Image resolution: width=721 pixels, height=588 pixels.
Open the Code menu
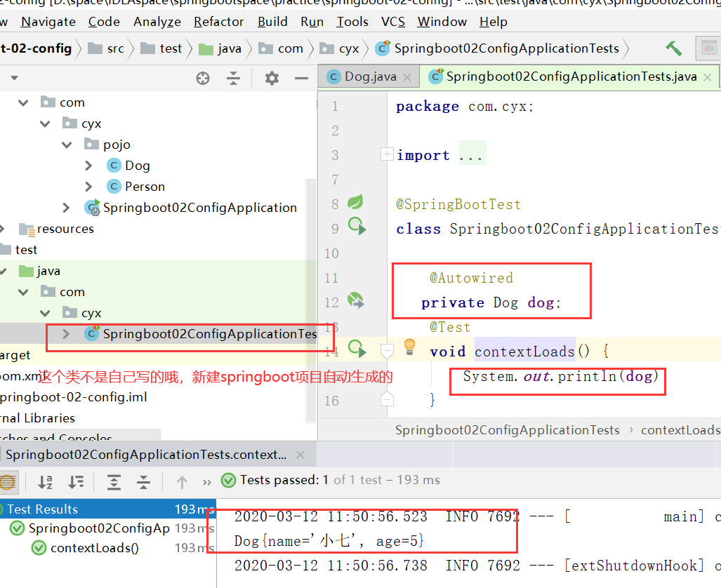(x=104, y=22)
